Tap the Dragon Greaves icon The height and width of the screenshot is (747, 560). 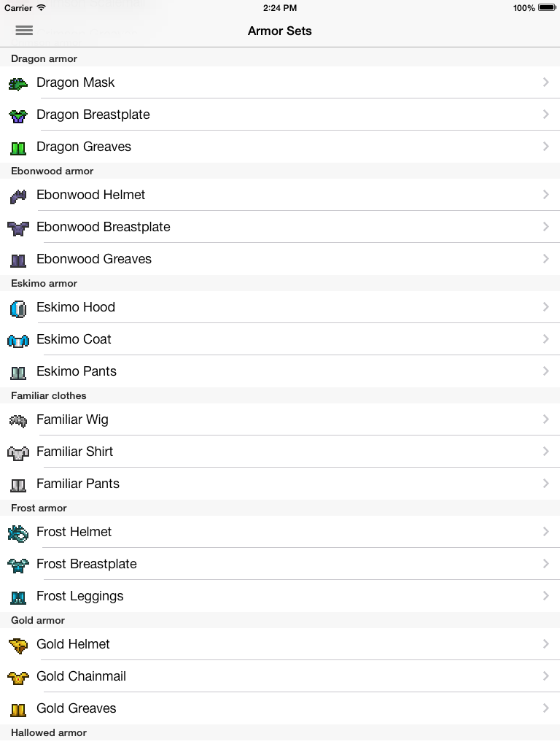point(18,147)
